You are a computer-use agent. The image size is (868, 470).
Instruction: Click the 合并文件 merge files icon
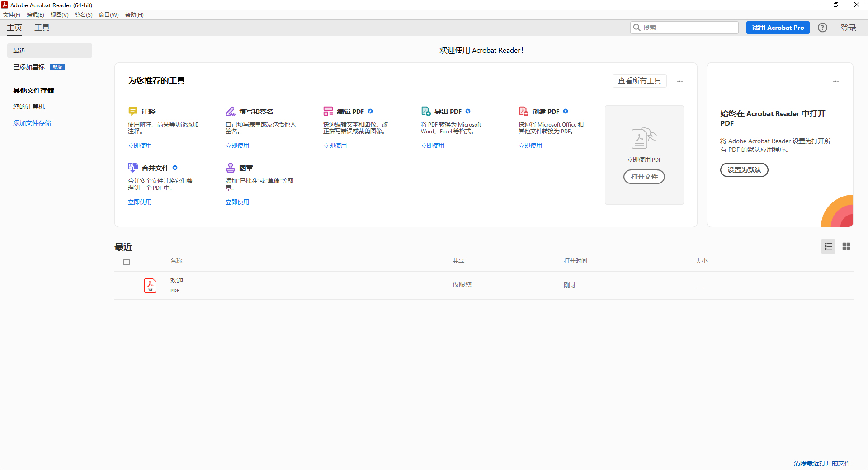(132, 167)
